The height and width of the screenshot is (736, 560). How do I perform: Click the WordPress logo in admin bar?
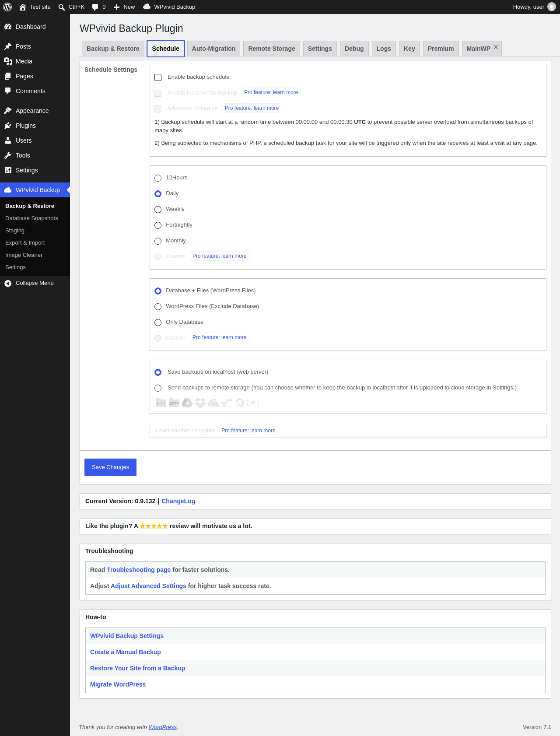point(7,7)
